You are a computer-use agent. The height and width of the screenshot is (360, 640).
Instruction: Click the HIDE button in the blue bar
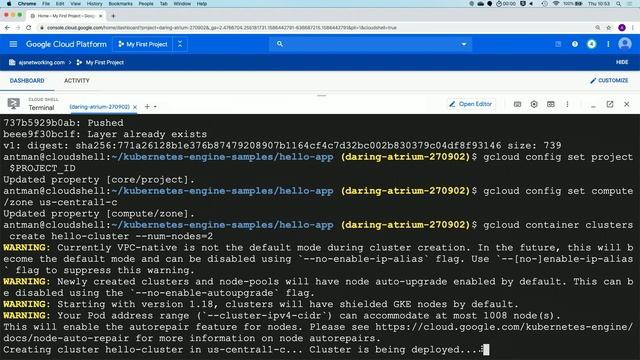tap(622, 62)
